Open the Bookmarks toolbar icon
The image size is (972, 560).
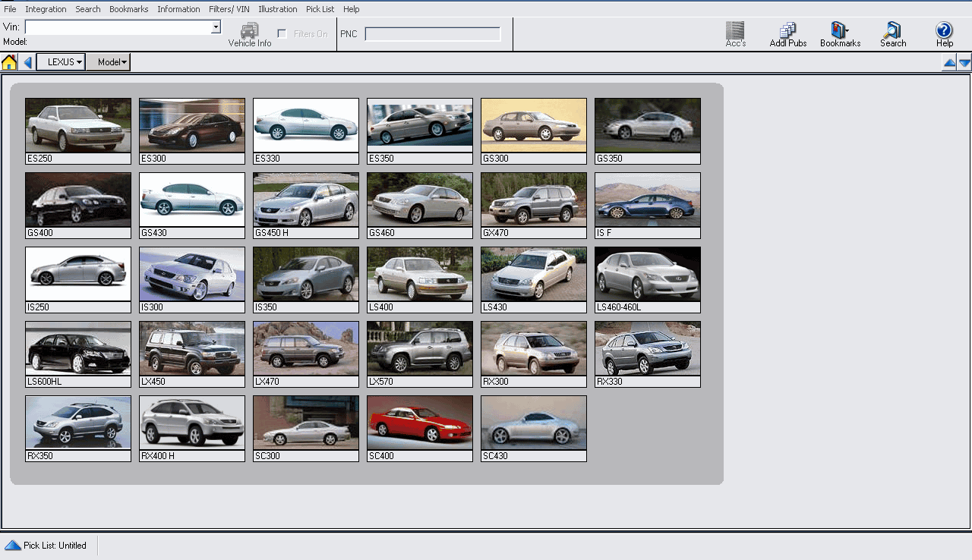pos(840,35)
